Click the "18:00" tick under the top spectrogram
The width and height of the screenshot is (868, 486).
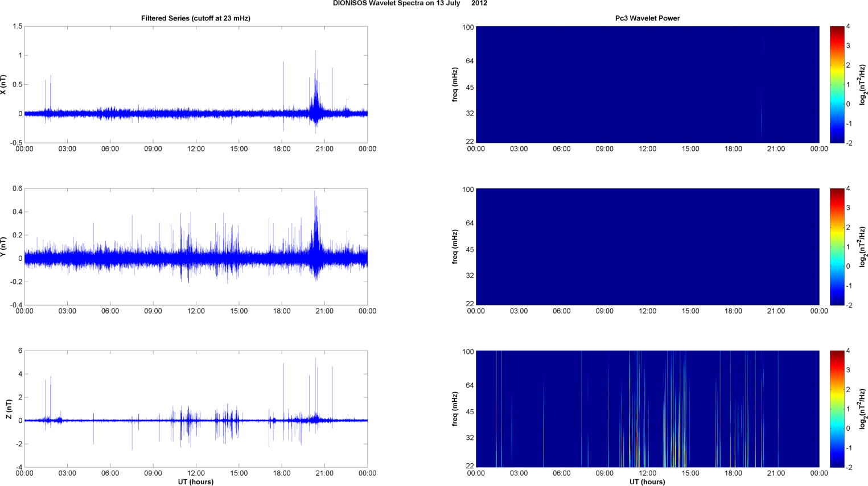pyautogui.click(x=733, y=149)
